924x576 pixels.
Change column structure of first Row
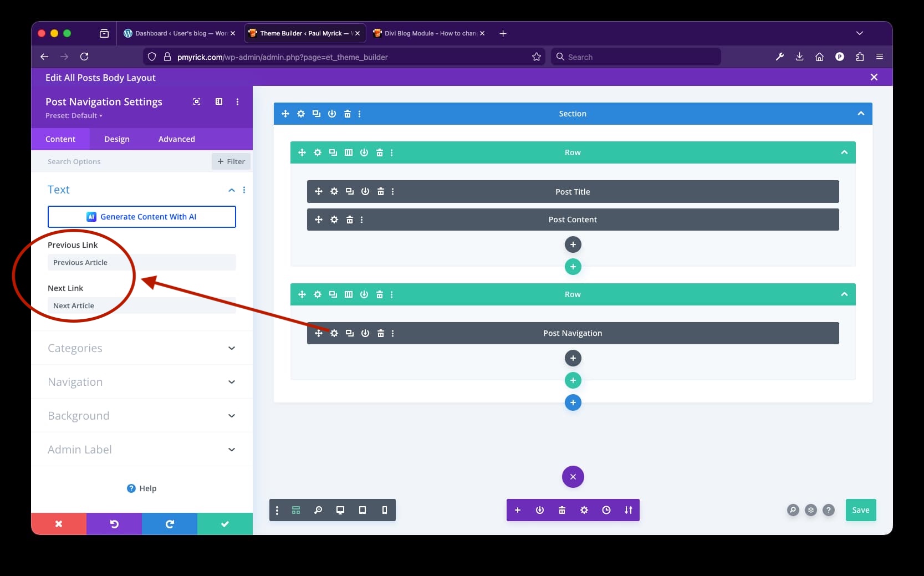point(349,152)
